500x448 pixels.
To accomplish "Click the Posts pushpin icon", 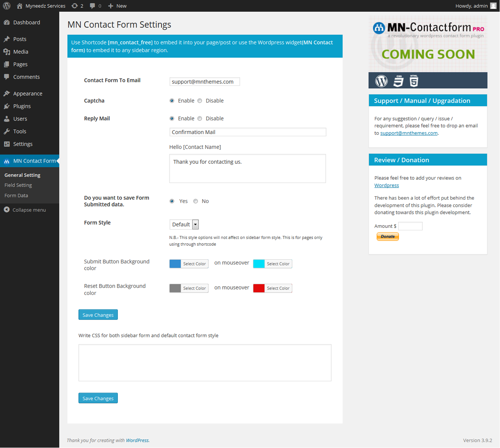I will click(x=7, y=39).
